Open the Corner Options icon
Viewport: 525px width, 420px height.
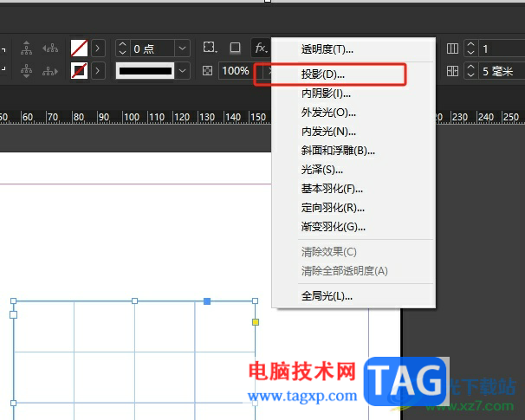pyautogui.click(x=210, y=48)
